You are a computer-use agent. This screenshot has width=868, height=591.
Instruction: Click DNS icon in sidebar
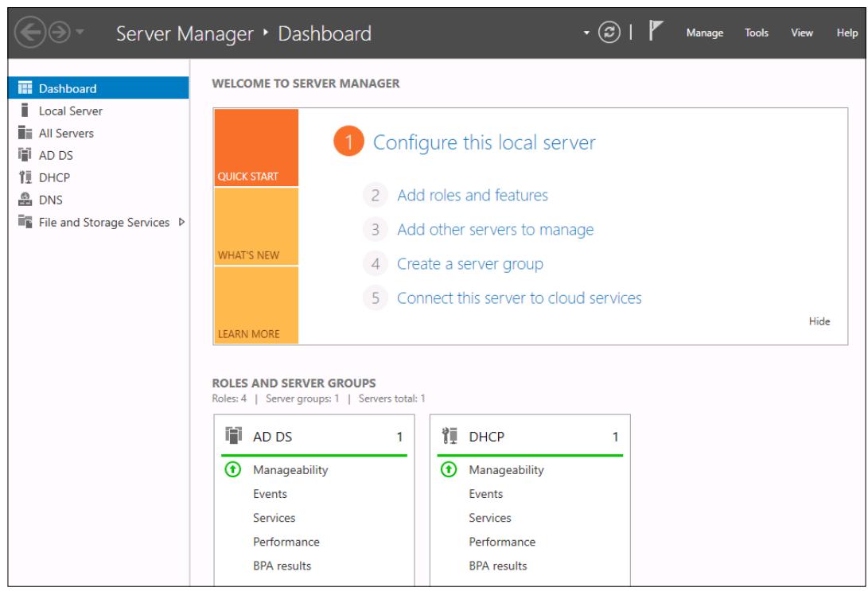[x=25, y=199]
